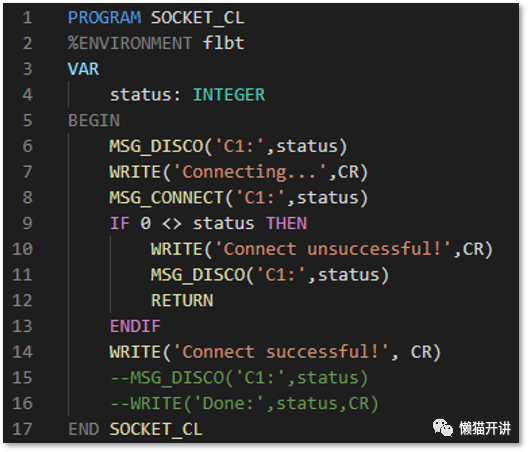Select line number 1 in the gutter
528x452 pixels.
tap(28, 18)
